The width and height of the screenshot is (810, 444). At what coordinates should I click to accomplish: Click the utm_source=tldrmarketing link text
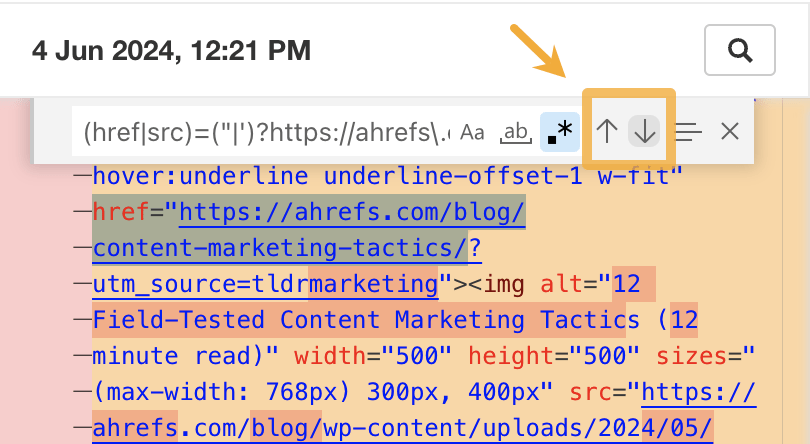(x=265, y=284)
